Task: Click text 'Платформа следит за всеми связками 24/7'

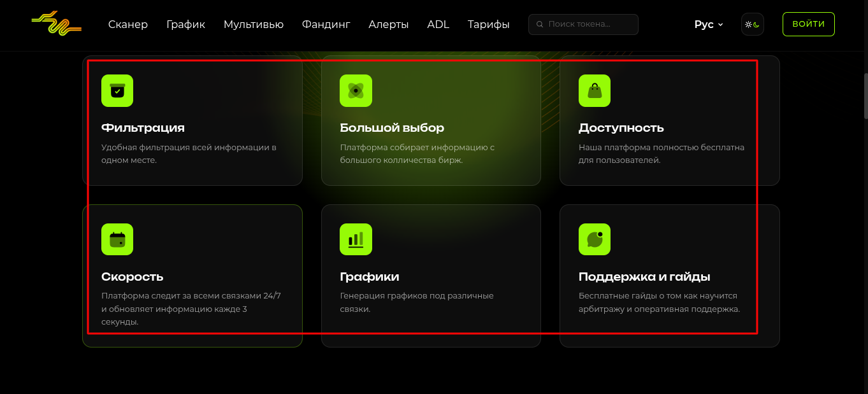Action: point(191,296)
